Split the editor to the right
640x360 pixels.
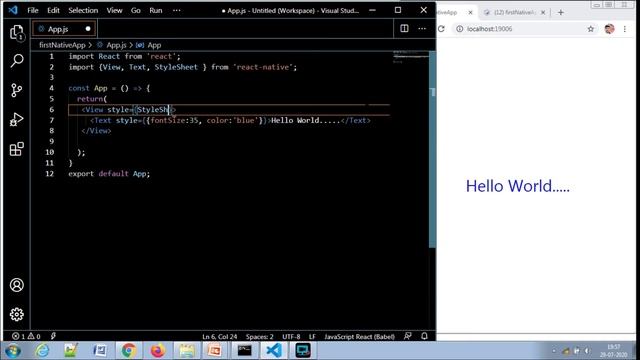click(x=404, y=29)
